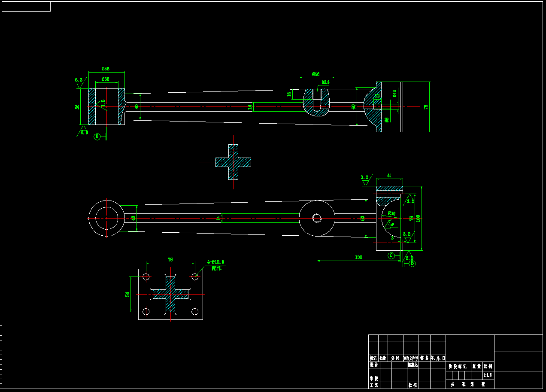
Task: Click the 41 width dimension
Action: click(x=390, y=175)
